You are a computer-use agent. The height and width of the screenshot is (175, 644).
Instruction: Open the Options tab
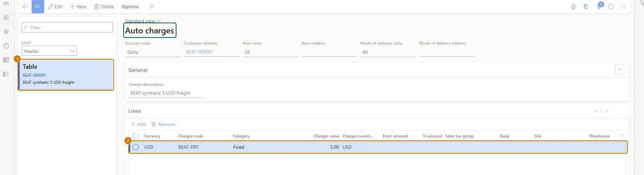[x=130, y=7]
